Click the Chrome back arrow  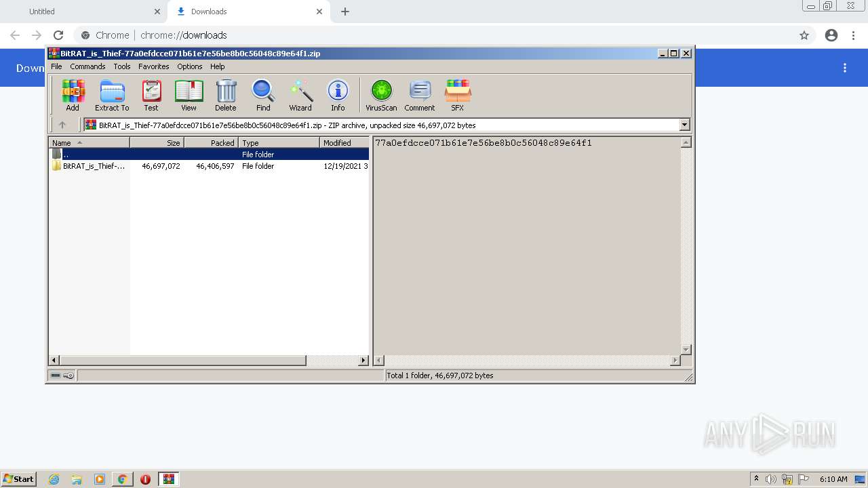click(x=15, y=35)
